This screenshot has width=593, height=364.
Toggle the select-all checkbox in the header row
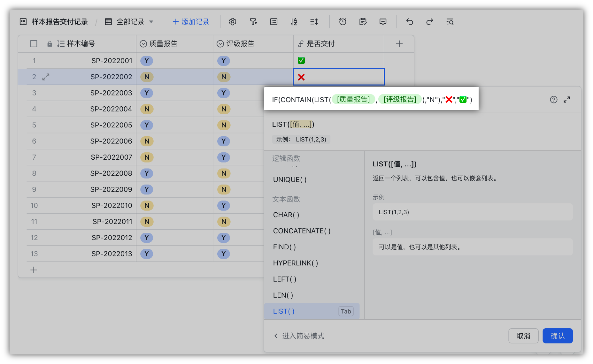[34, 44]
